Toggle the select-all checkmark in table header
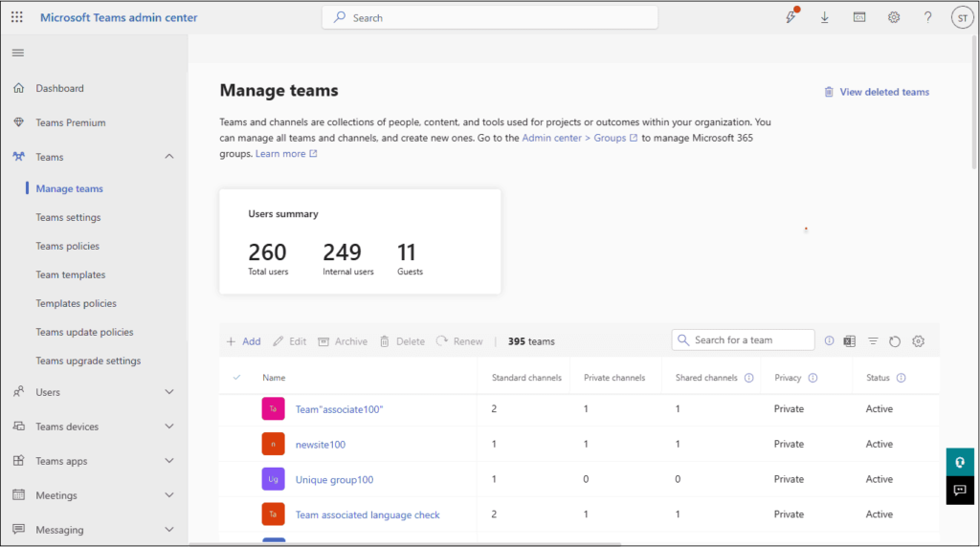Viewport: 980px width, 547px height. (237, 377)
